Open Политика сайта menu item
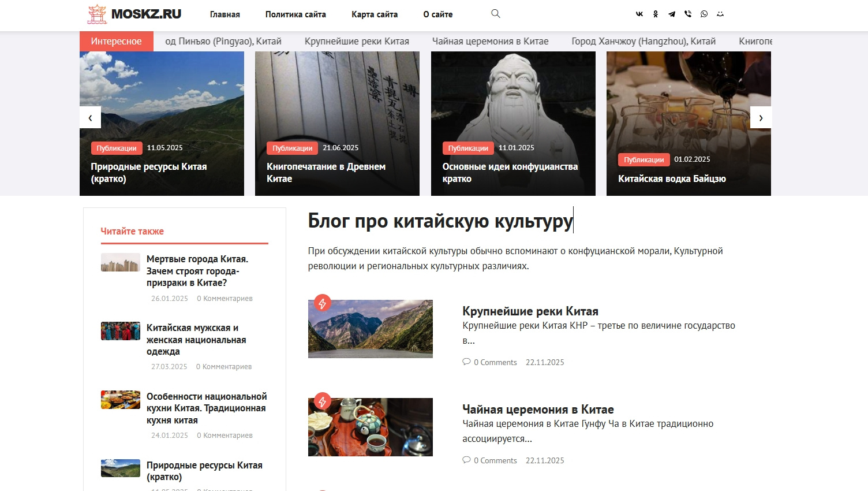Screen dimensions: 868x491 point(295,14)
